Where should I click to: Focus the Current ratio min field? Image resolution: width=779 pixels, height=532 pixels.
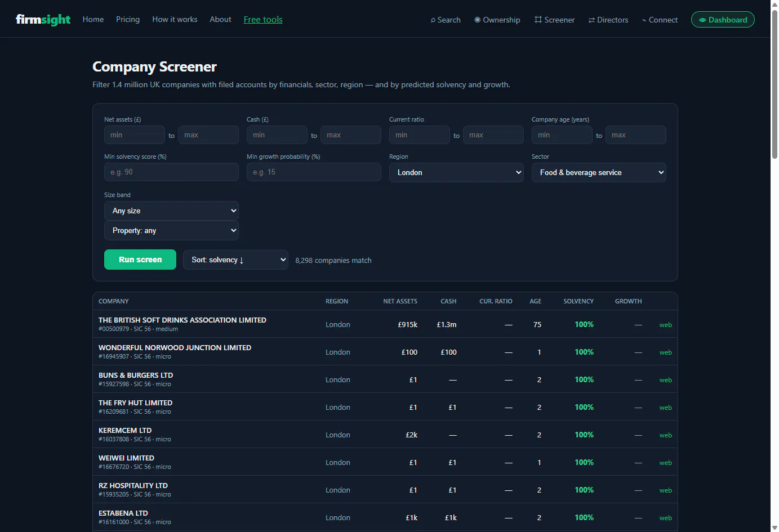pos(420,135)
